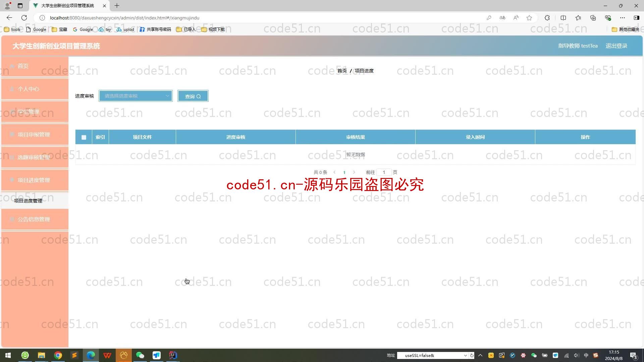Select the 项目进度管理 submenu item
Screen dimensions: 644x362
click(35, 200)
